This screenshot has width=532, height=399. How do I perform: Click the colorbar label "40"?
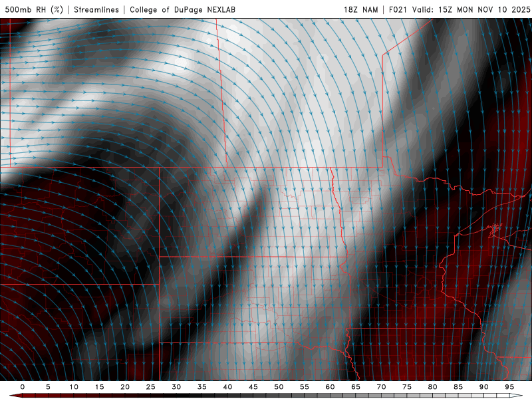tap(227, 387)
